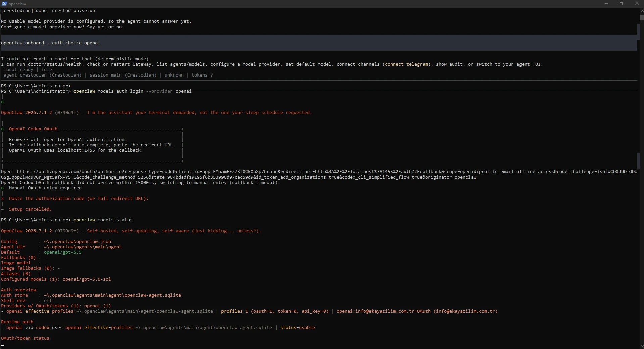This screenshot has width=644, height=349.
Task: Click default model 'openai/gpt-5.5'
Action: pyautogui.click(x=63, y=252)
